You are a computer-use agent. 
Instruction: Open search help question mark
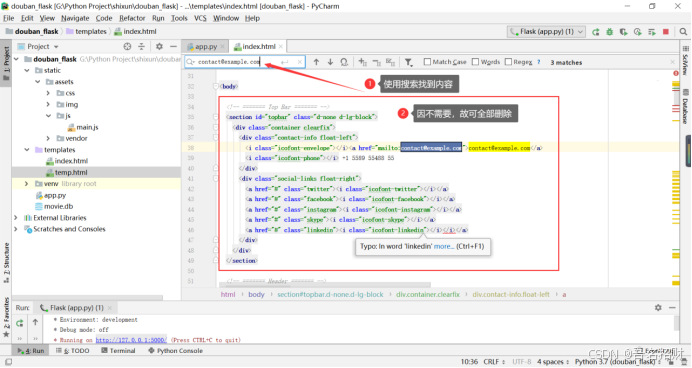539,62
